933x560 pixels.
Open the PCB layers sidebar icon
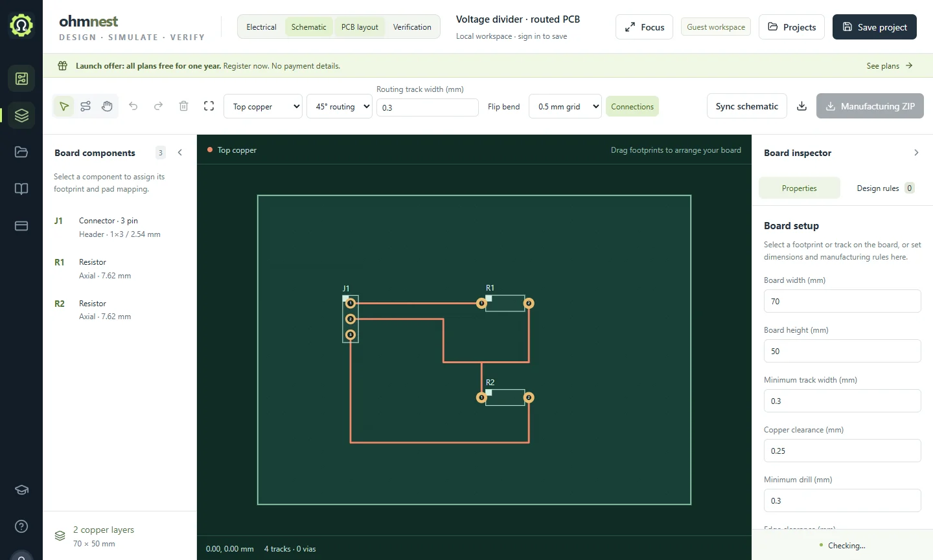[x=21, y=115]
